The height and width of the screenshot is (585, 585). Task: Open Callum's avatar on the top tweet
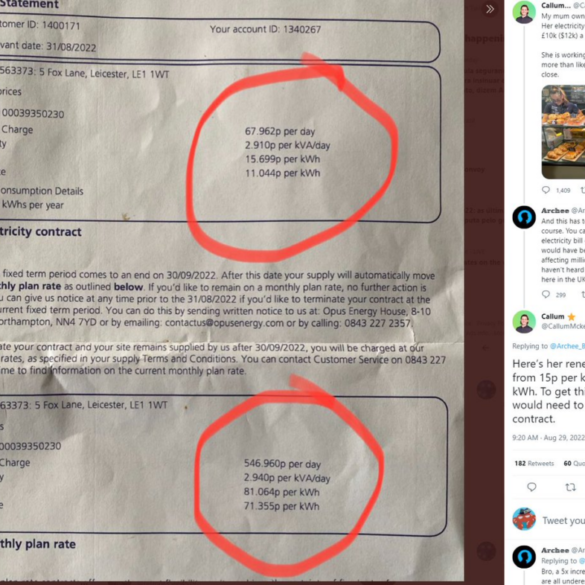[524, 12]
